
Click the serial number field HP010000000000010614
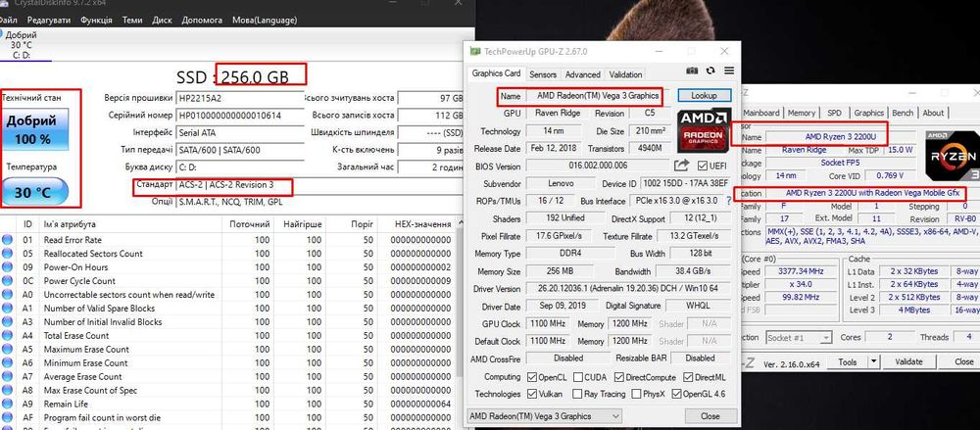pos(240,116)
